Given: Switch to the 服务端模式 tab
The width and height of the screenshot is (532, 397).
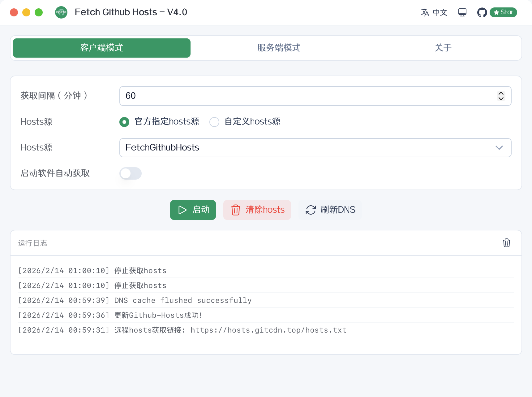Looking at the screenshot, I should (279, 48).
